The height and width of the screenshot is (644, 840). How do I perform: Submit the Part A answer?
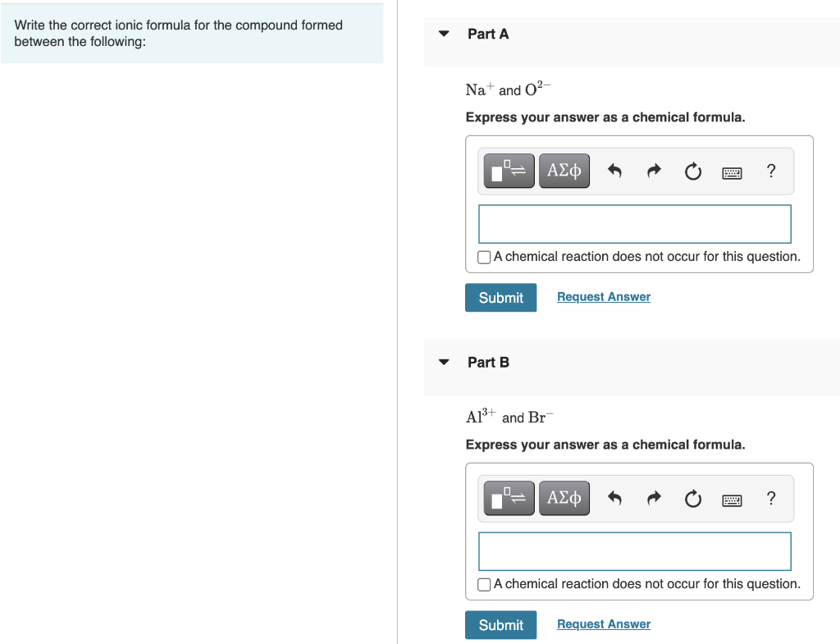tap(500, 297)
